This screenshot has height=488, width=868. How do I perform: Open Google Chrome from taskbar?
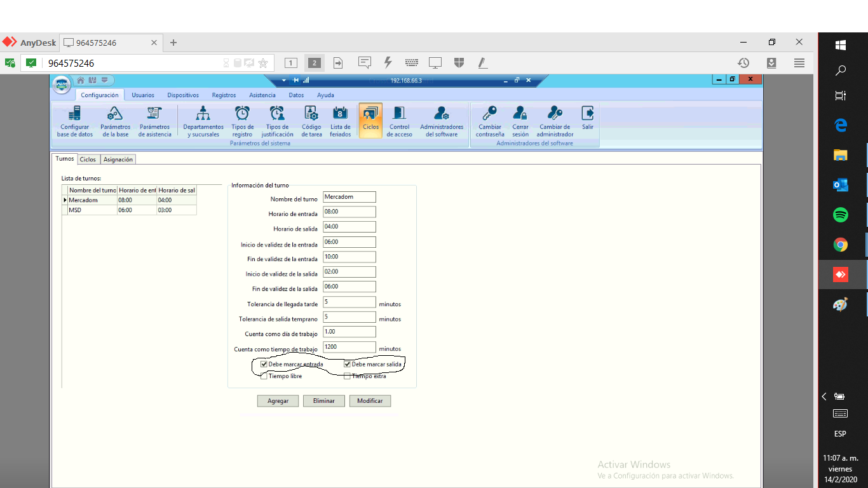tap(841, 245)
